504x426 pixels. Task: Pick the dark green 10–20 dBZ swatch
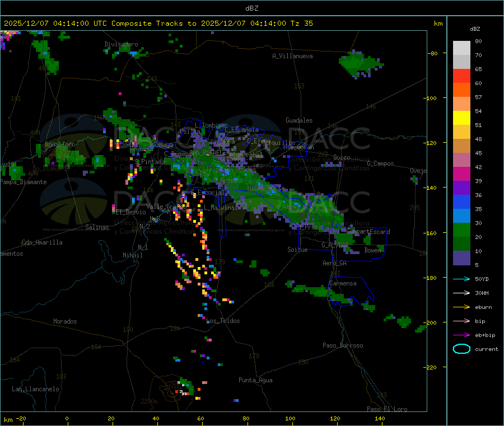(461, 244)
